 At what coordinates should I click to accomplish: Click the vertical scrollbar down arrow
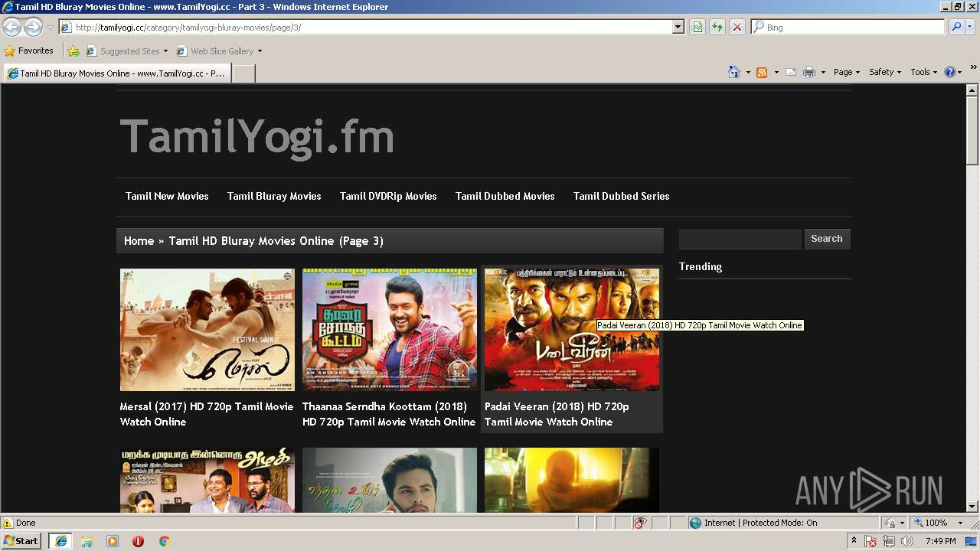972,506
